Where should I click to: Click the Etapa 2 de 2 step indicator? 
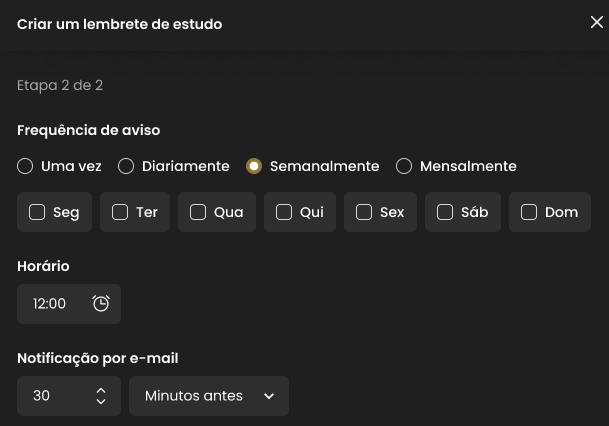point(60,85)
